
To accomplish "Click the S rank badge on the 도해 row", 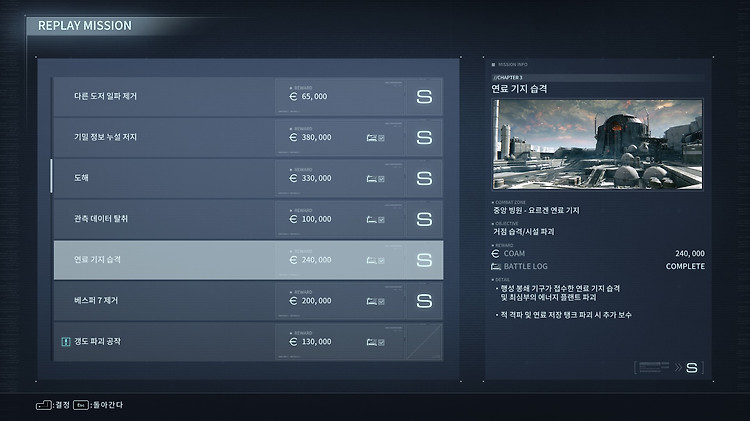I will [424, 178].
